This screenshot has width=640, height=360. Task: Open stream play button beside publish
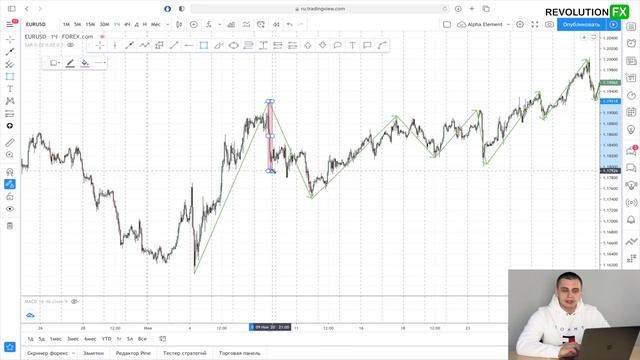(x=613, y=24)
